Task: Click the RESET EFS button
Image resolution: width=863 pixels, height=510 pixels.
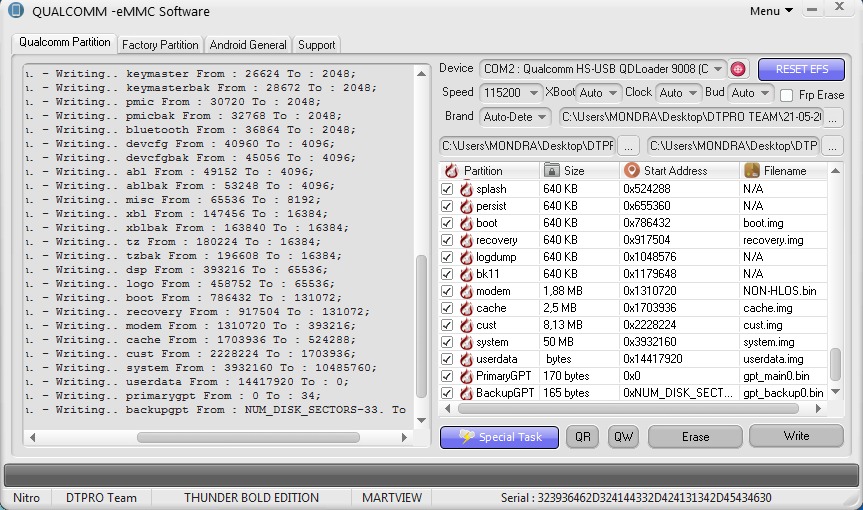Action: 801,69
